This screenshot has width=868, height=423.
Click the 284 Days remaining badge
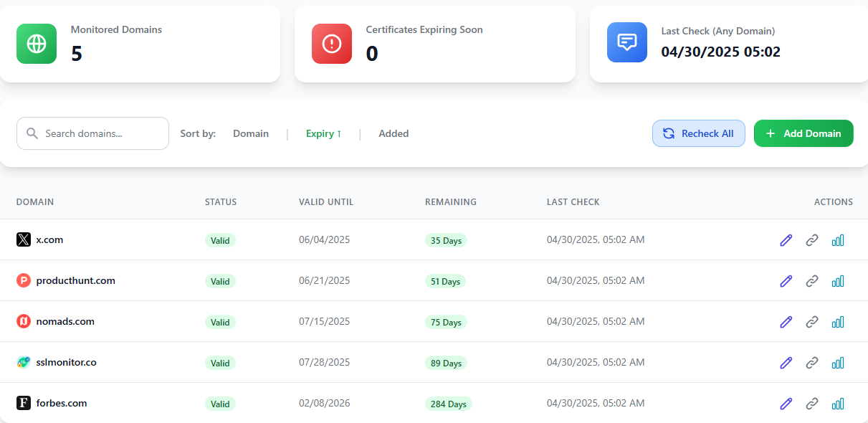448,404
